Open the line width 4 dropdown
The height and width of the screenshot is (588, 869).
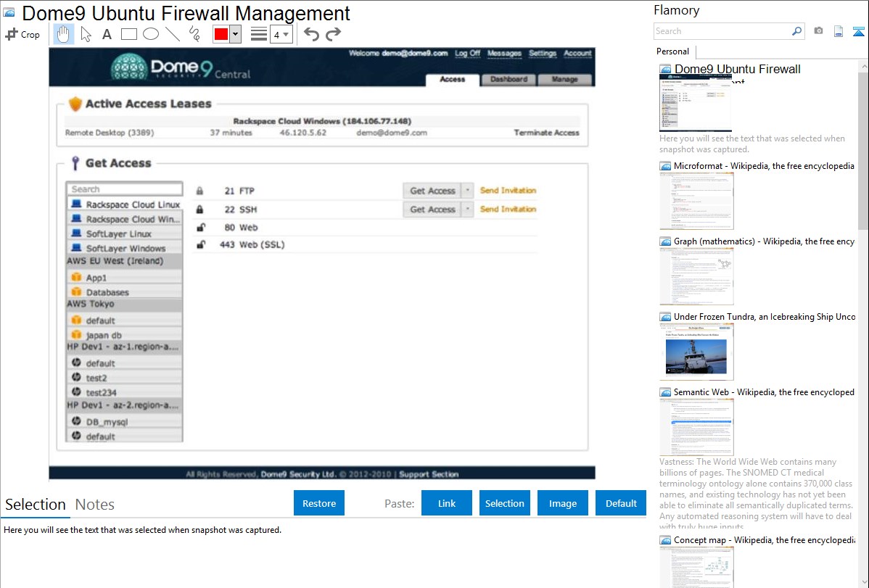[281, 34]
